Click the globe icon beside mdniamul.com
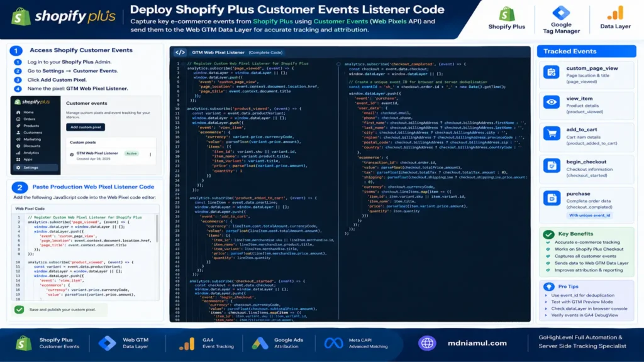Screen dimensions: 644x362 point(427,343)
